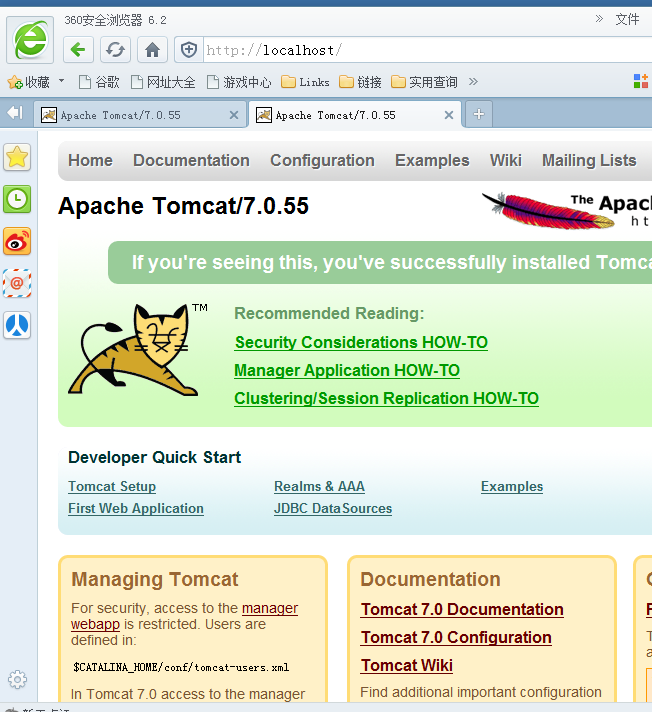652x712 pixels.
Task: Open the 实用查询 bookmark folder
Action: (x=424, y=82)
